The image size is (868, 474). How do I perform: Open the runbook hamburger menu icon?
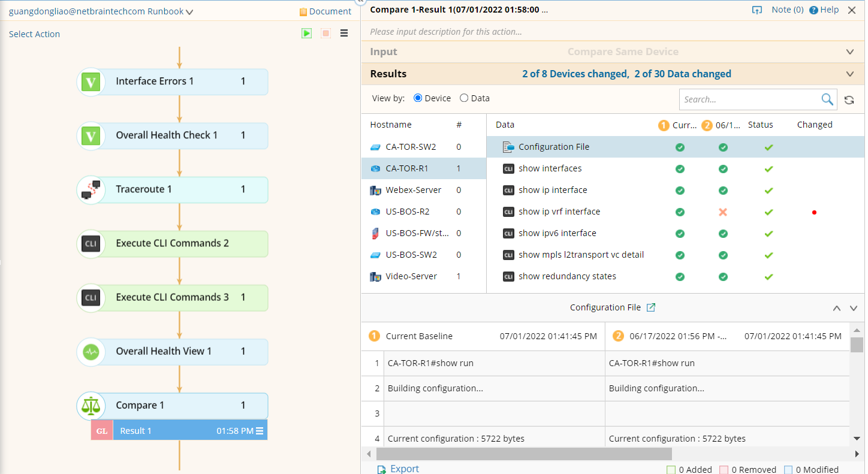pyautogui.click(x=344, y=34)
